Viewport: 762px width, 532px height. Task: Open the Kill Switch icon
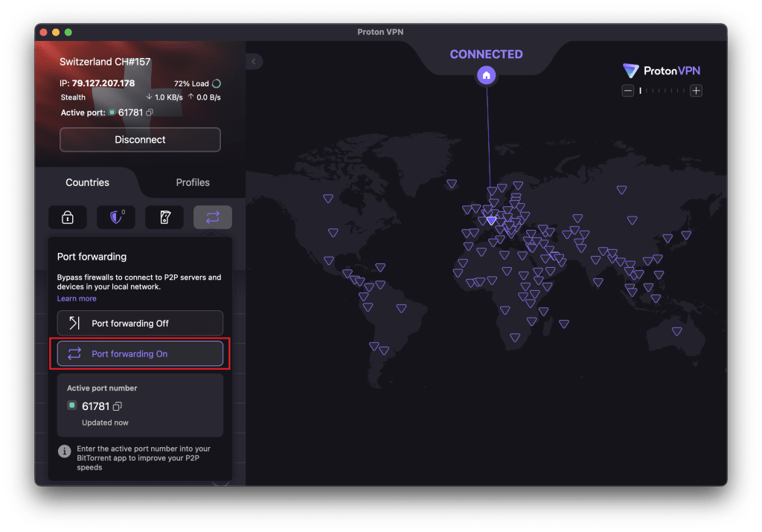(x=164, y=217)
